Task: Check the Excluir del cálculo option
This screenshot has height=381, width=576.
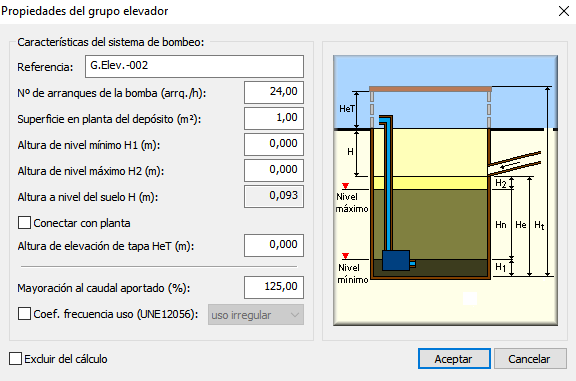Action: (15, 359)
